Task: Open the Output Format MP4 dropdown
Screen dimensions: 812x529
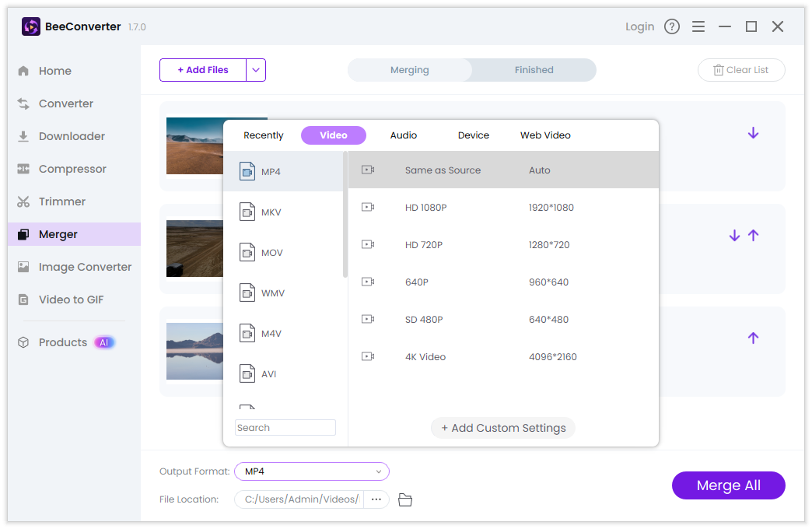Action: click(x=311, y=471)
